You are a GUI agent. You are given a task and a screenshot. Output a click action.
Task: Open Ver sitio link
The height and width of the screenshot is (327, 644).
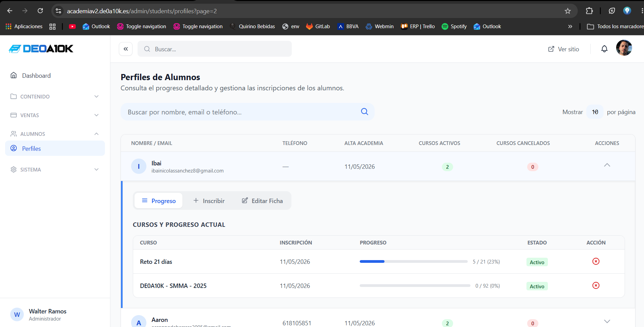(x=563, y=49)
